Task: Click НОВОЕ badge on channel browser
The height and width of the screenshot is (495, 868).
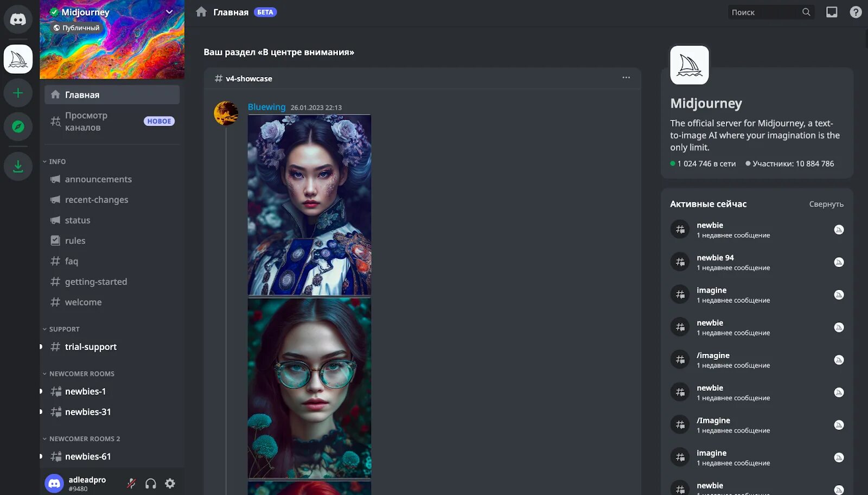Action: [x=159, y=121]
